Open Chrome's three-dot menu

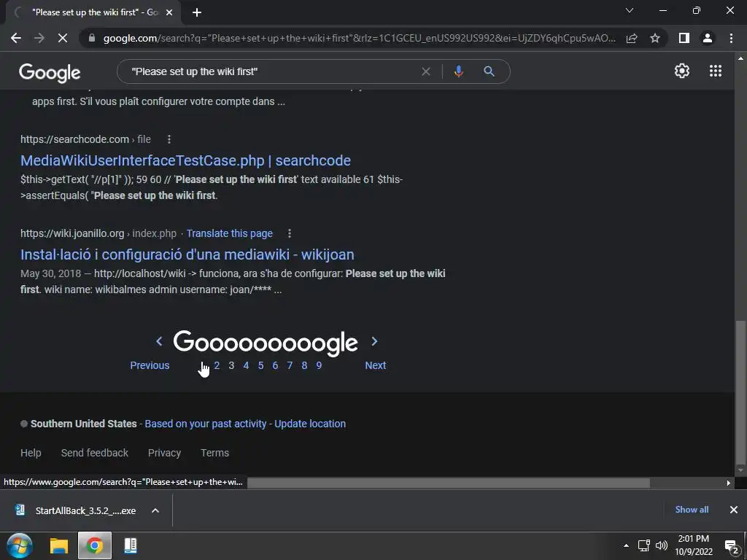731,38
